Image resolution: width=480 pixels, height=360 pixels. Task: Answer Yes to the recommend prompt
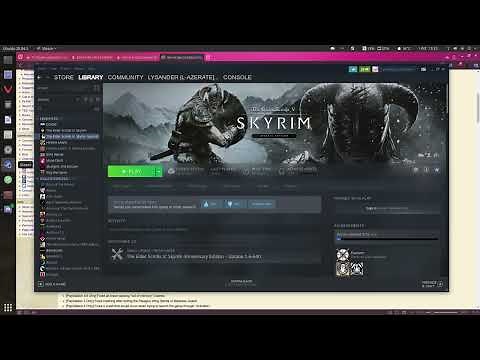(x=210, y=204)
